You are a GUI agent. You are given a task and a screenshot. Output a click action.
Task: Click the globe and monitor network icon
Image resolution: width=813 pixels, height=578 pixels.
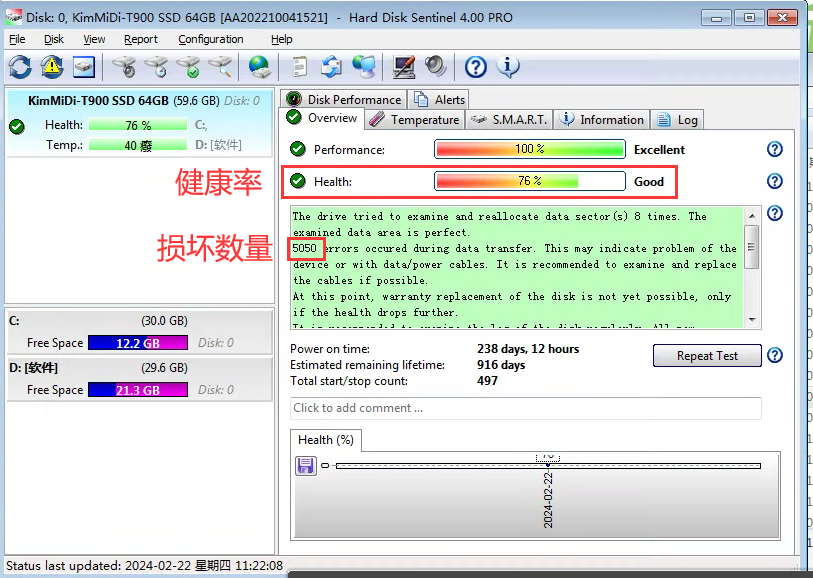point(364,67)
